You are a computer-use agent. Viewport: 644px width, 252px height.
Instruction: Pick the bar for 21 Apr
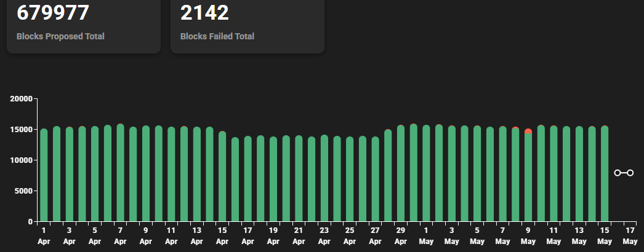pos(299,179)
